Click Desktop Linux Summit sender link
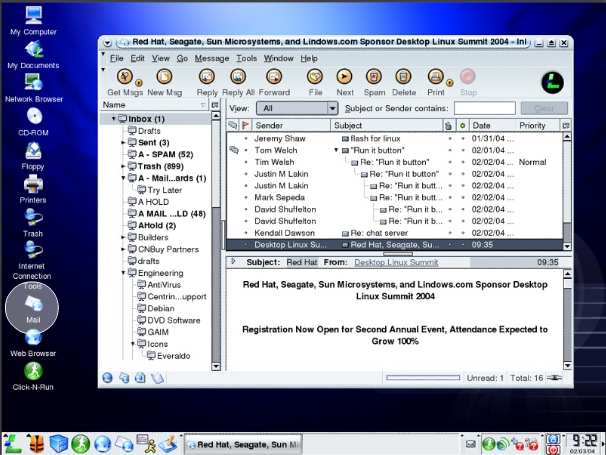This screenshot has width=606, height=455. point(396,262)
